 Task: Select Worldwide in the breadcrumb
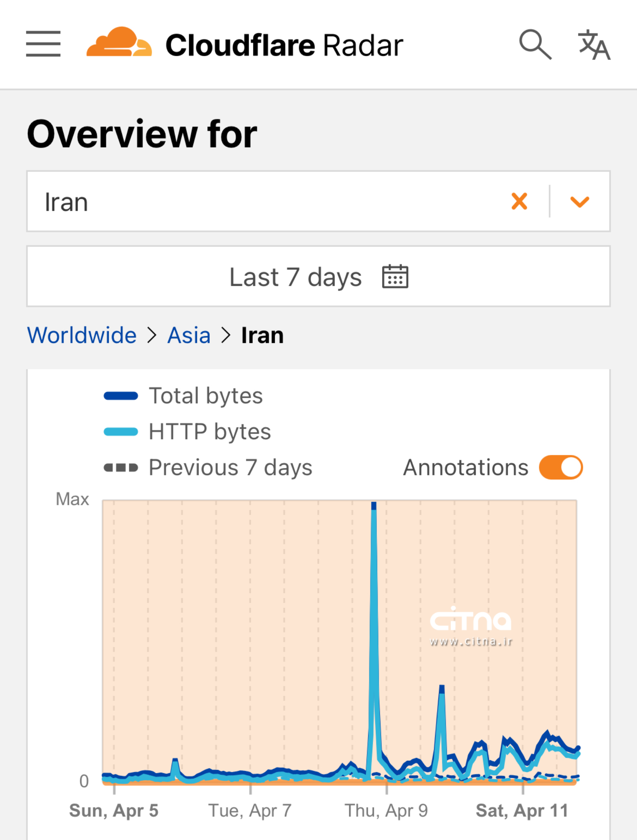click(x=82, y=335)
